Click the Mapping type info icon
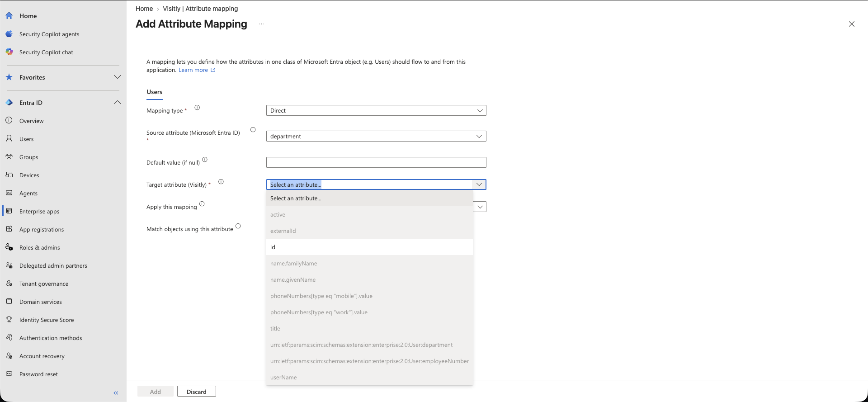Screen dimensions: 868x402 click(197, 108)
